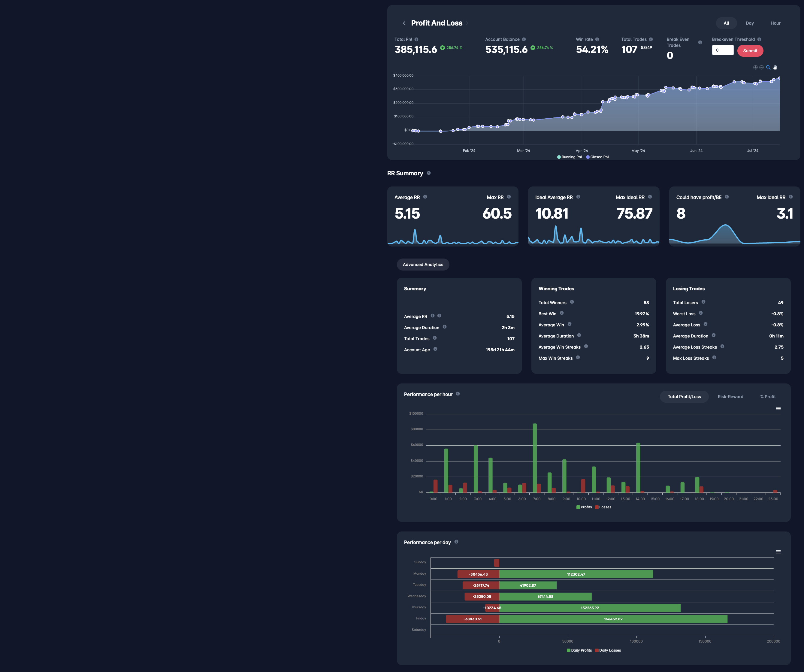804x672 pixels.
Task: Go back using the left chevron beside Profit And Loss
Action: [404, 23]
